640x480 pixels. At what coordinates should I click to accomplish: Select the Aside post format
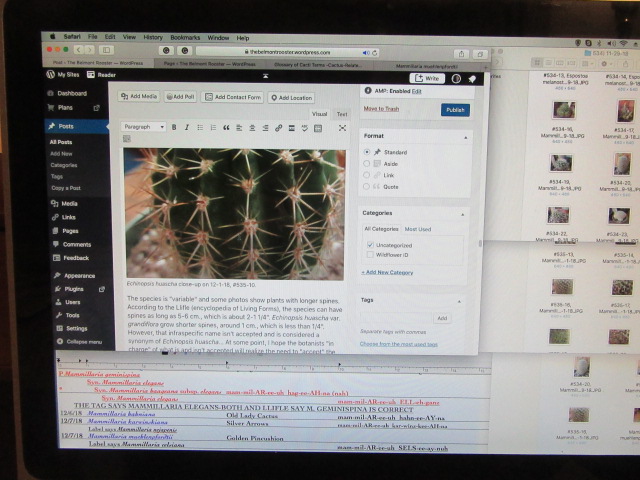pyautogui.click(x=367, y=163)
